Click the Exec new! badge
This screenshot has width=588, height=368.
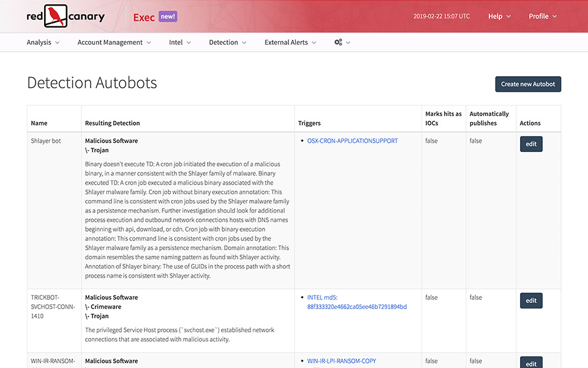168,17
